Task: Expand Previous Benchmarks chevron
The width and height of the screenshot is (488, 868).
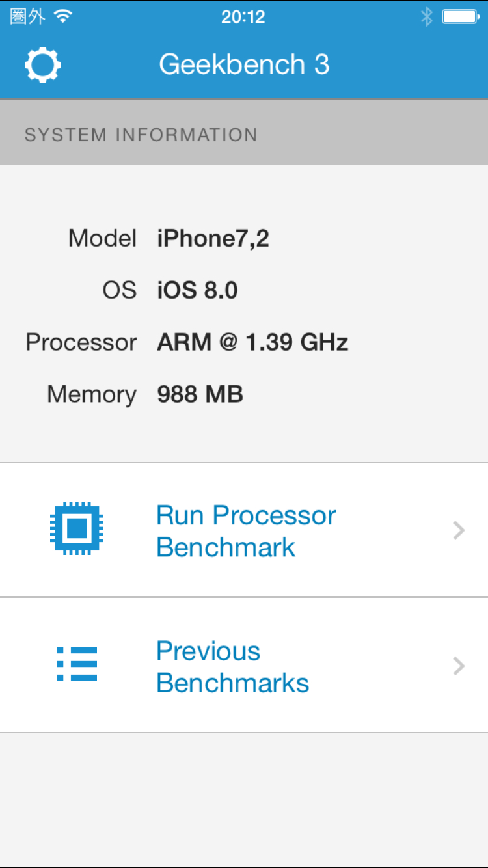Action: pyautogui.click(x=459, y=666)
